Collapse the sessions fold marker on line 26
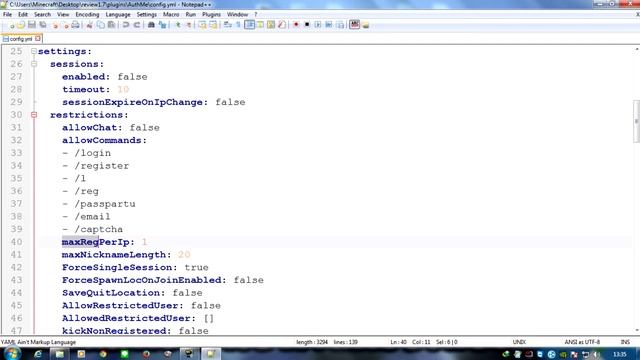 (34, 64)
